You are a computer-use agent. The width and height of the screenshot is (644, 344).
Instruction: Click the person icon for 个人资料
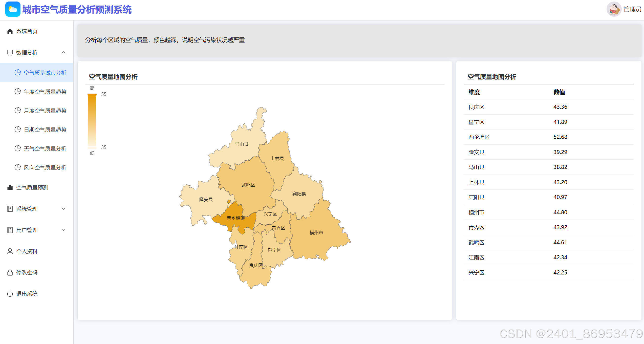click(x=10, y=251)
